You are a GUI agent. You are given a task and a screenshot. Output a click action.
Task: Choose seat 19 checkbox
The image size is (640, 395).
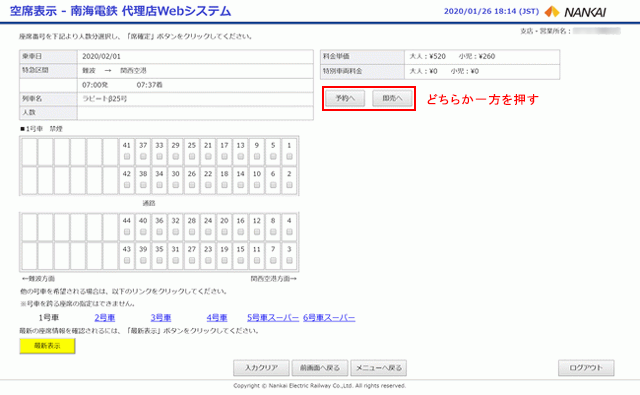[224, 260]
